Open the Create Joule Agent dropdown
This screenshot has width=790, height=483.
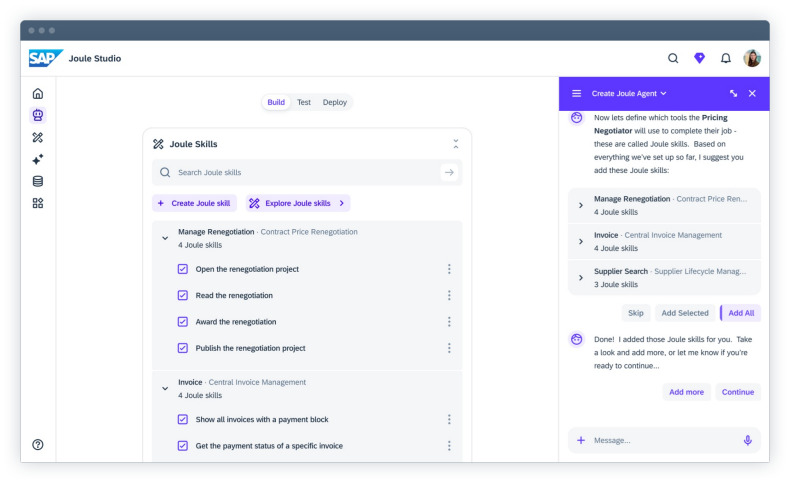629,94
